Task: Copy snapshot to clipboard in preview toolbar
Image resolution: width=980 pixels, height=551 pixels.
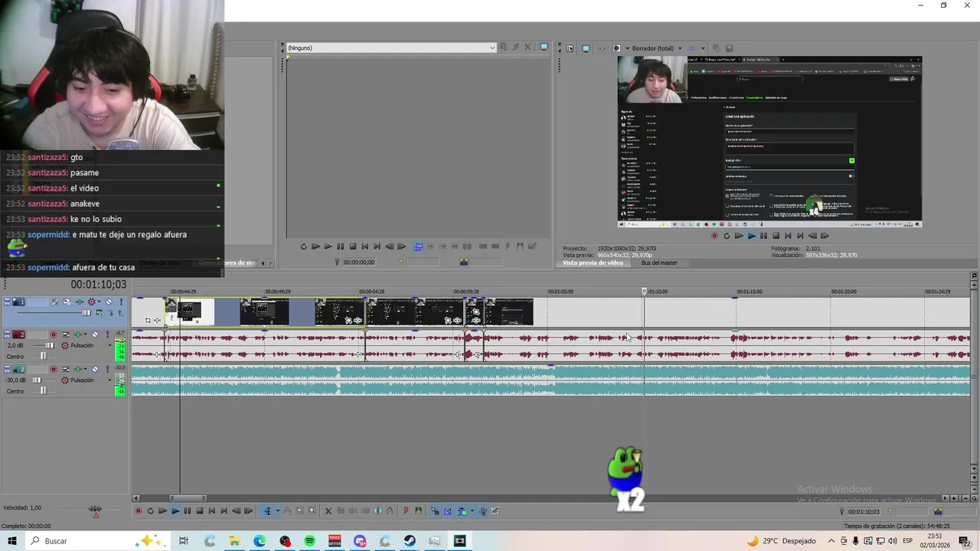Action: [x=717, y=48]
